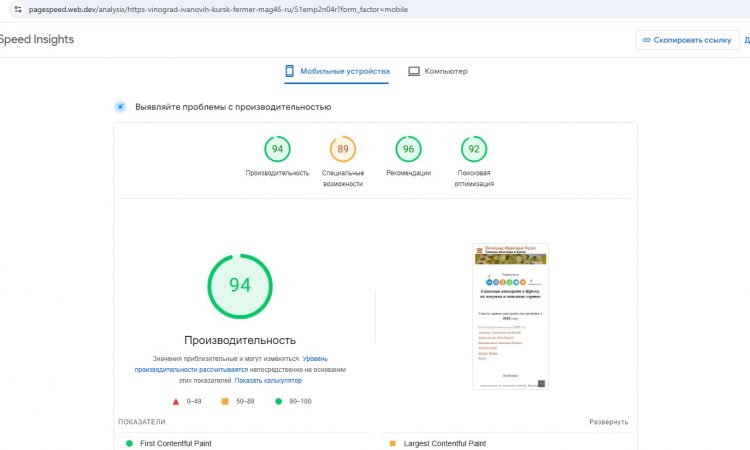
Task: Click the mobile phone icon in tab
Action: point(289,71)
